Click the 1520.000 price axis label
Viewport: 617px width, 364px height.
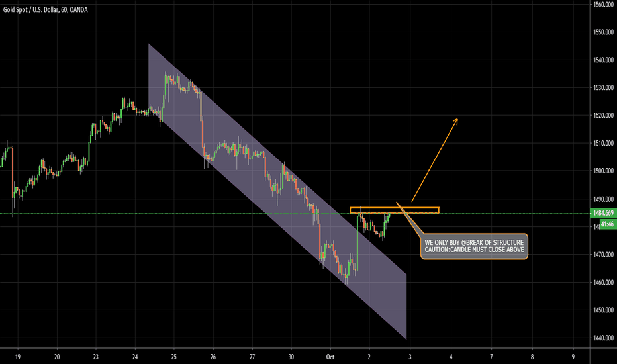603,116
